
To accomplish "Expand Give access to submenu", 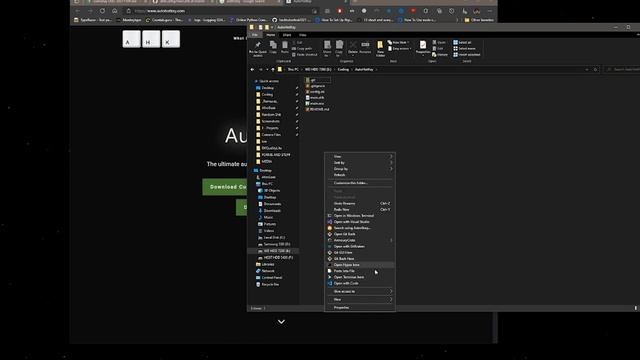I will point(360,291).
